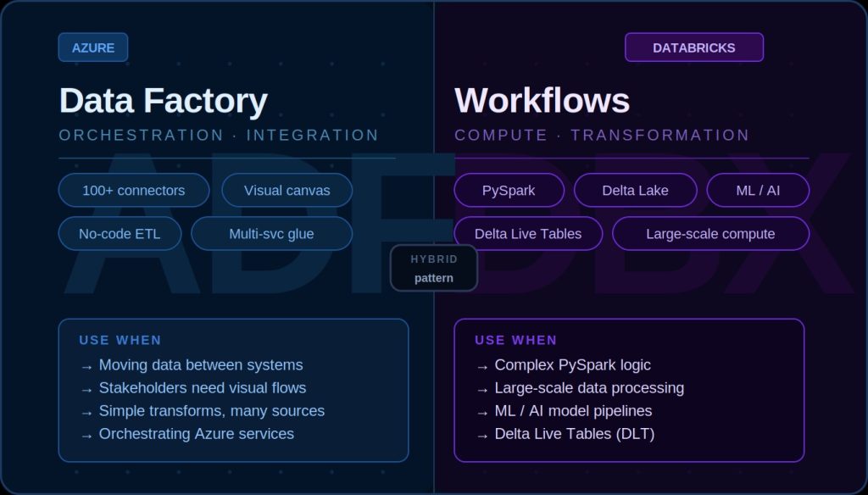Click 'Large-scale data processing'
868x495 pixels.
[x=589, y=387]
